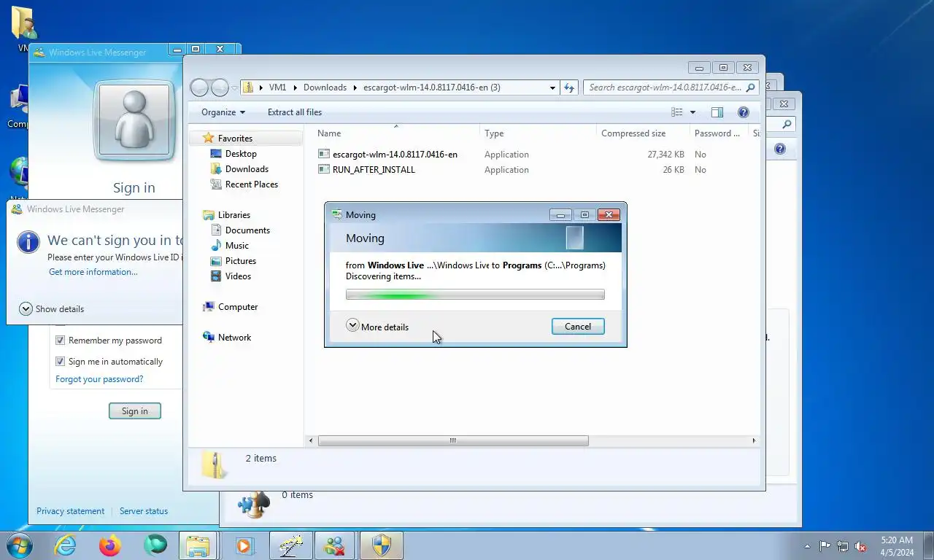Sort by the Password column header
This screenshot has width=934, height=560.
click(719, 133)
